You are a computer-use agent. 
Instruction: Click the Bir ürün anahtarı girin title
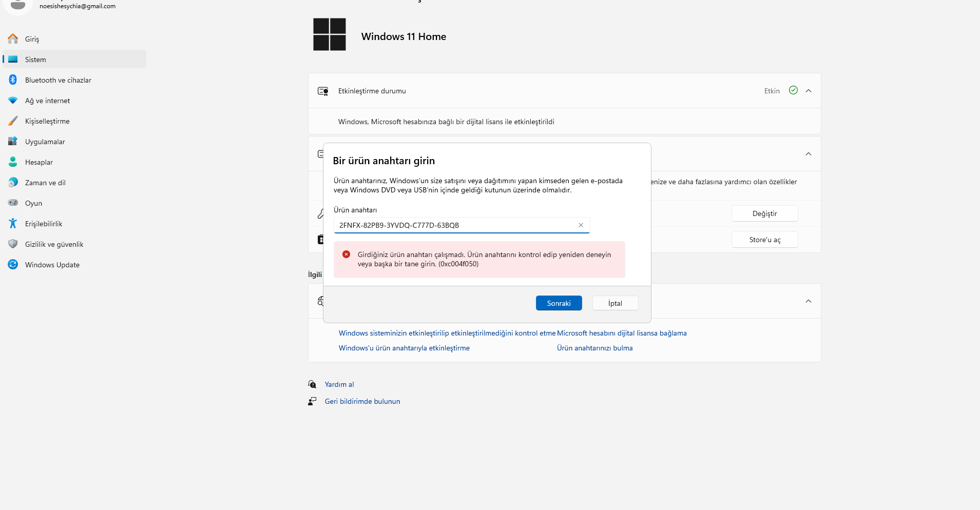point(383,161)
